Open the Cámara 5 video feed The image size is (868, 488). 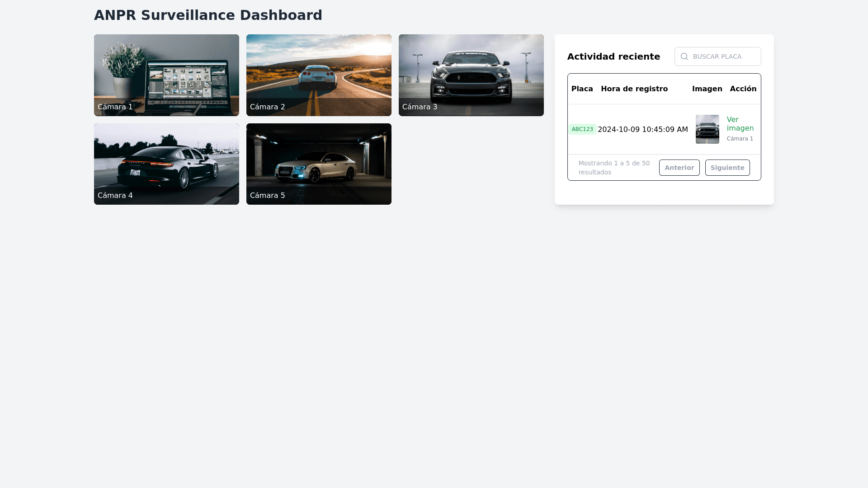tap(318, 164)
